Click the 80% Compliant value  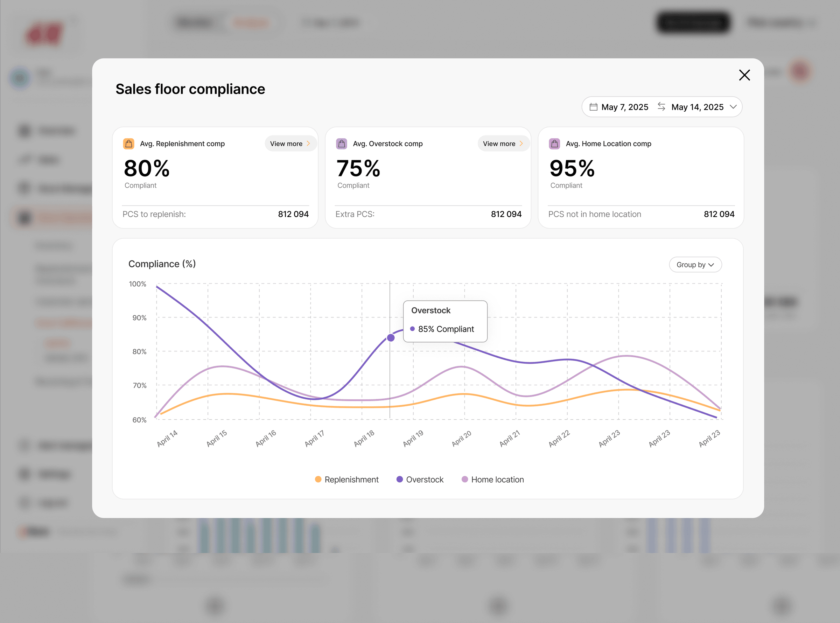(x=147, y=169)
